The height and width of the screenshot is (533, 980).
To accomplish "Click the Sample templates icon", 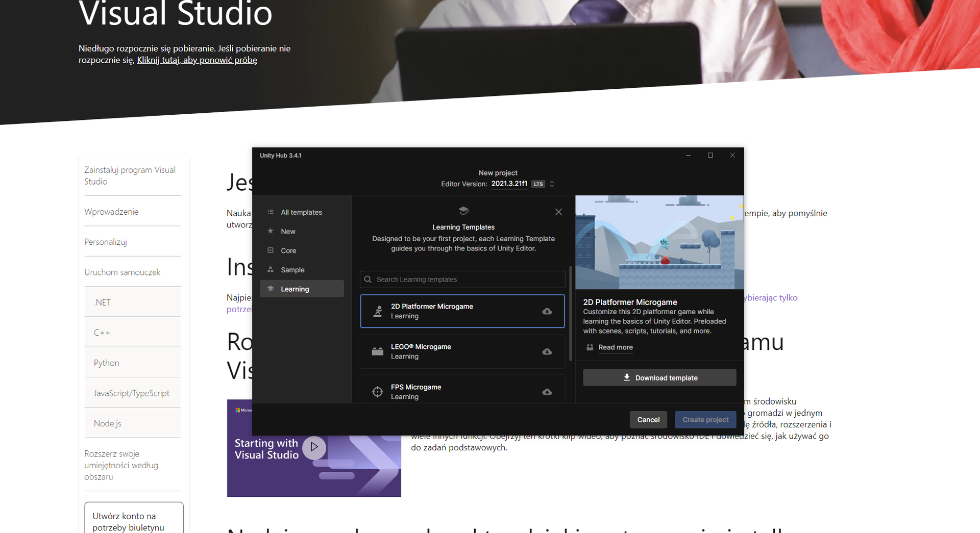I will tap(271, 270).
